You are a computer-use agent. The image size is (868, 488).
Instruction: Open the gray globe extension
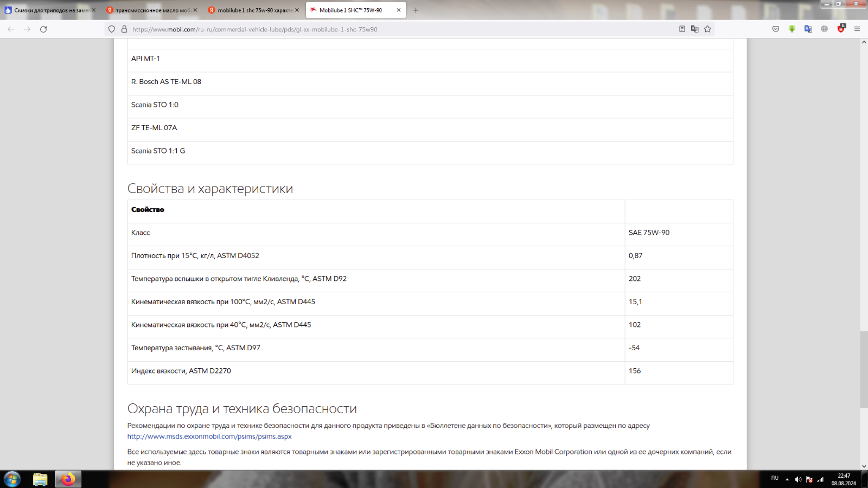825,29
